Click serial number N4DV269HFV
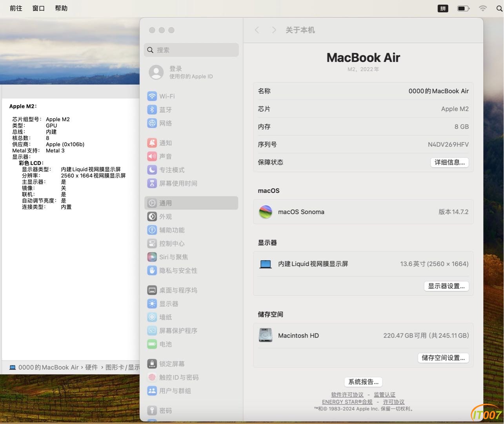 (x=448, y=144)
